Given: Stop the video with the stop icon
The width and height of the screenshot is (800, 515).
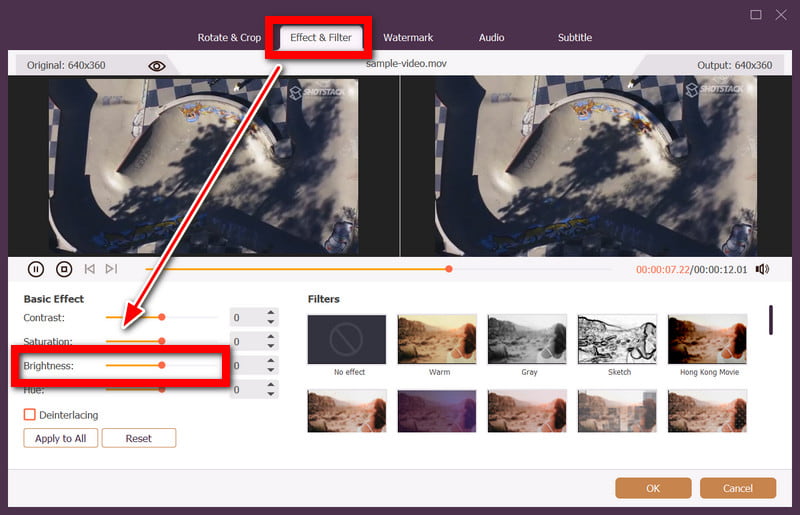Looking at the screenshot, I should pyautogui.click(x=64, y=269).
